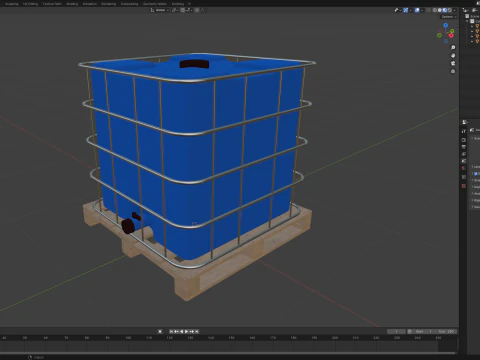480x360 pixels.
Task: Switch to Rendering workspace tab
Action: click(x=109, y=4)
